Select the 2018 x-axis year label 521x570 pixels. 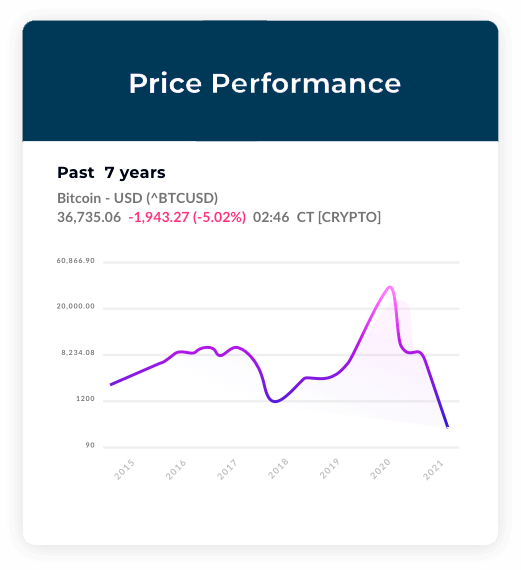[278, 469]
